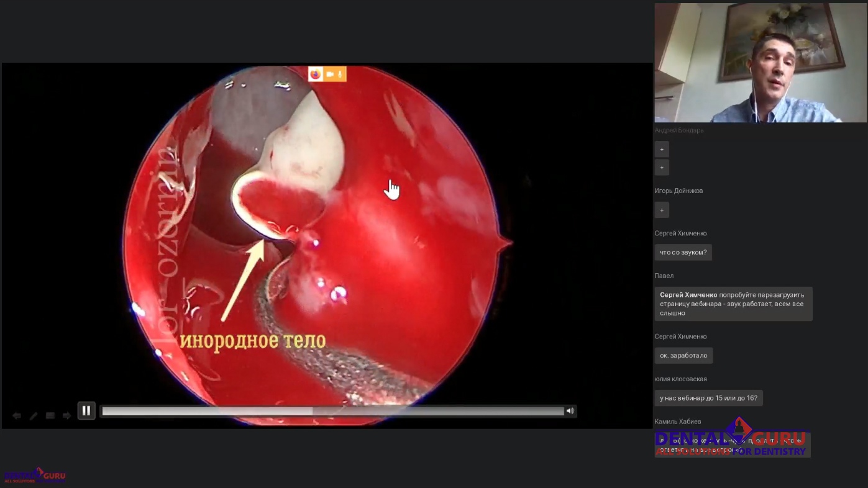
Task: Click the message asking about webinar end time
Action: 708,398
